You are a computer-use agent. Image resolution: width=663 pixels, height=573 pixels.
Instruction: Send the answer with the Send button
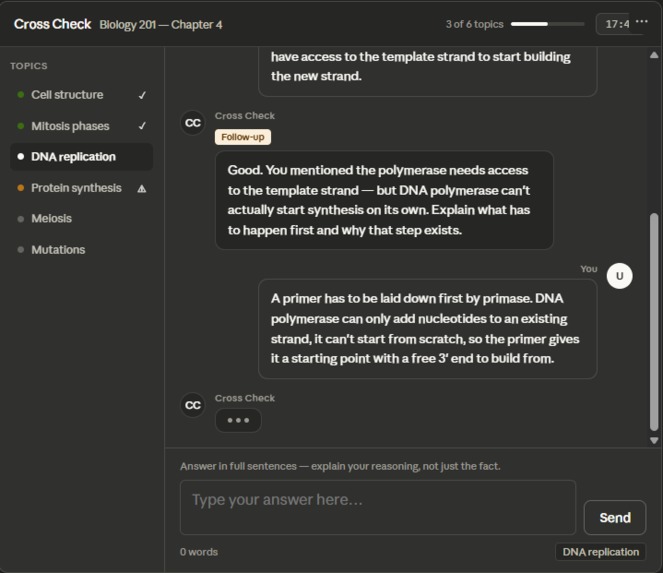[615, 518]
